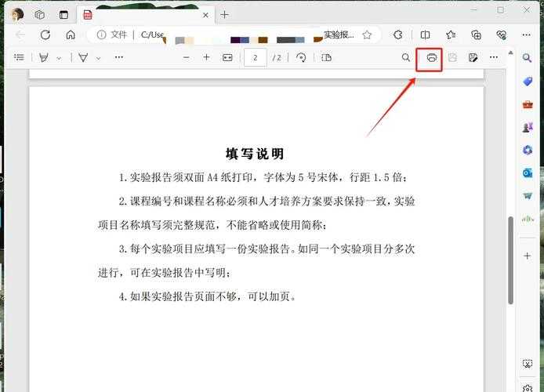Open collections icon

point(476,34)
